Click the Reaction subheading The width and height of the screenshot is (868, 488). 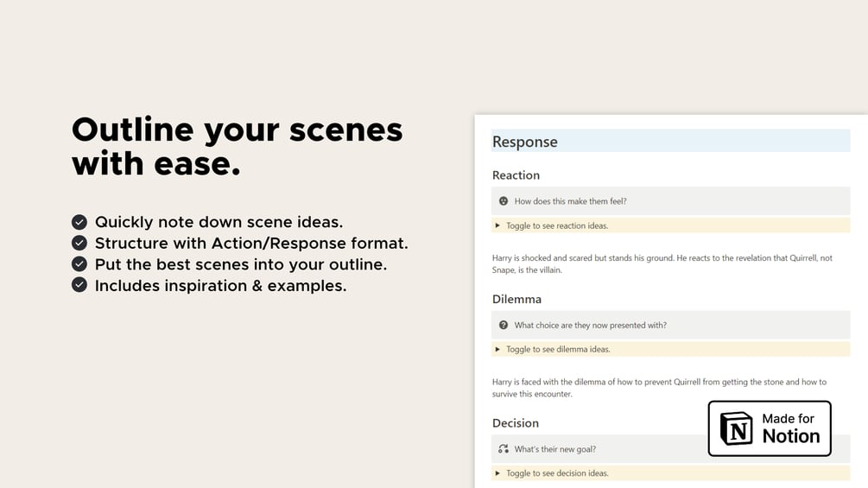click(516, 175)
